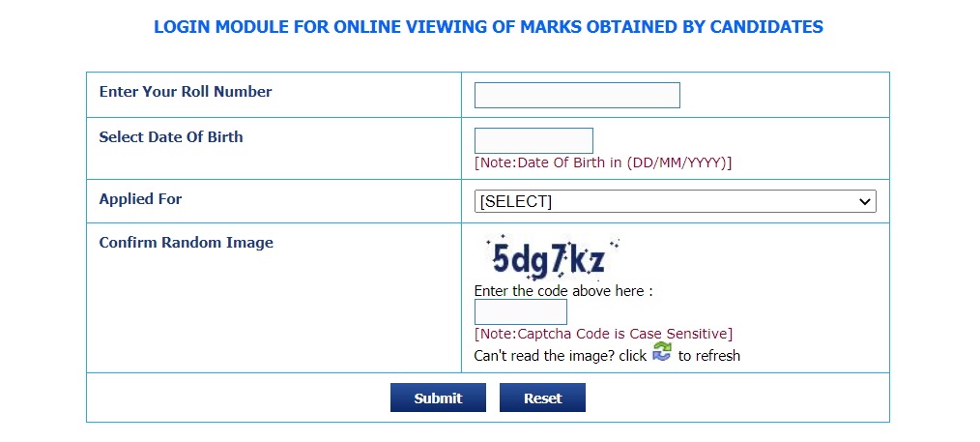Screen dimensions: 980x442
Task: Click the Select Date Of Birth label
Action: pyautogui.click(x=171, y=137)
